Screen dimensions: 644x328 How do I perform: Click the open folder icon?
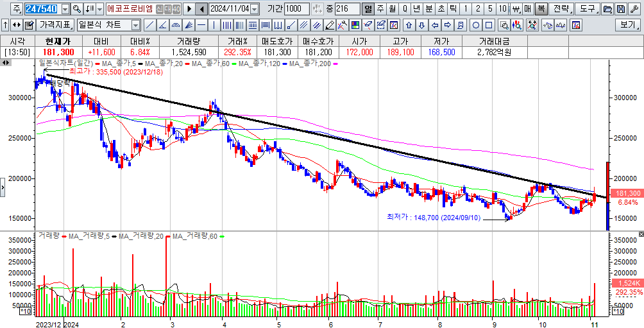607,9
